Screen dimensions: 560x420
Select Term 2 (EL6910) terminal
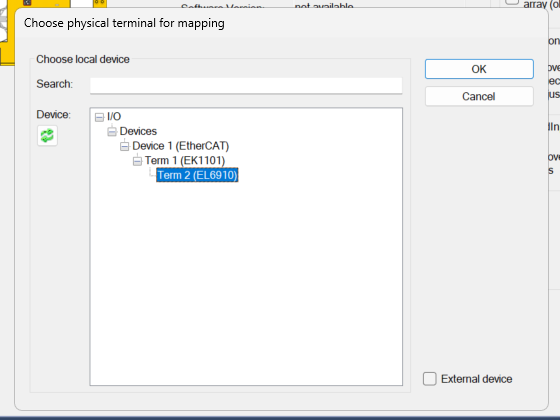(x=197, y=175)
